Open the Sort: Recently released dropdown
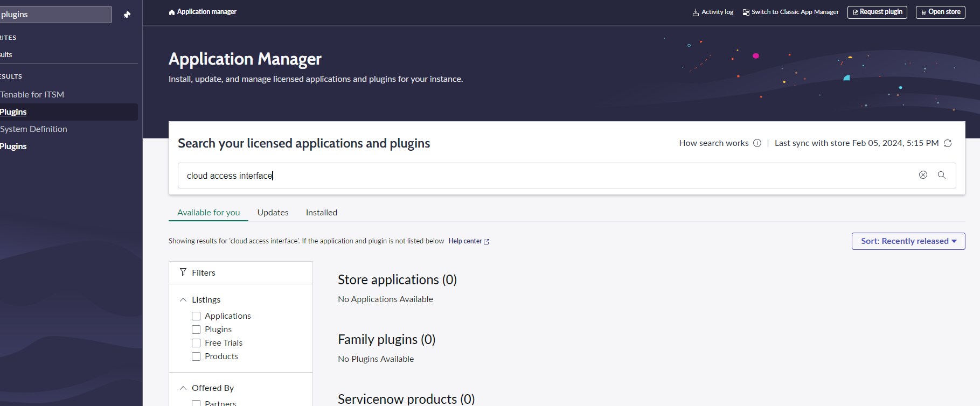Viewport: 980px width, 406px height. (x=908, y=241)
